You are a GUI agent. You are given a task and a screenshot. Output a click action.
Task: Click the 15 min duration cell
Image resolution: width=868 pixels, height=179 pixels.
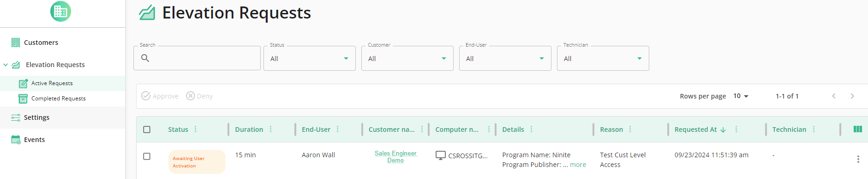tap(245, 155)
